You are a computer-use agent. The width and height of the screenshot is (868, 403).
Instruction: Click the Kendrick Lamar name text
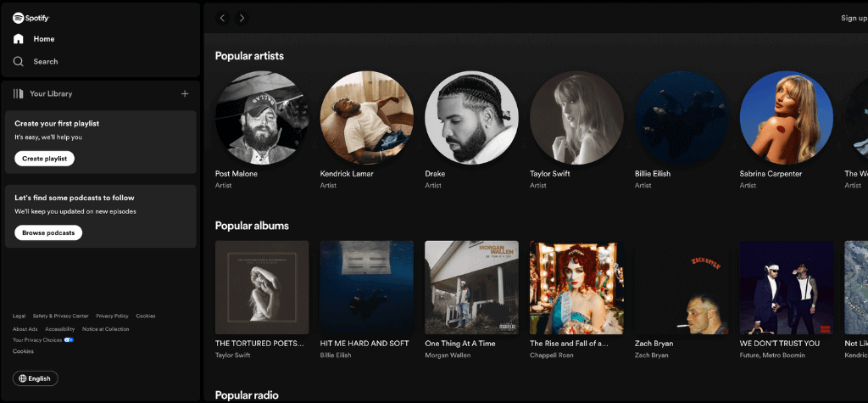(x=347, y=174)
